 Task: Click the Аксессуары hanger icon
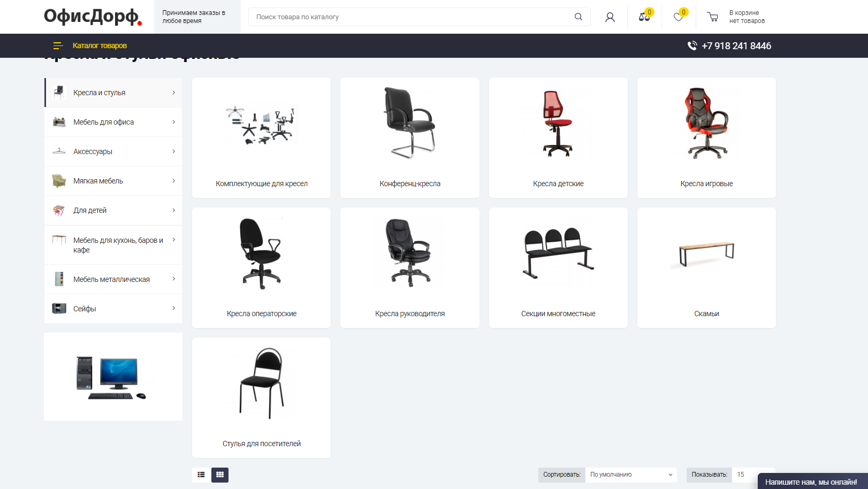click(59, 151)
